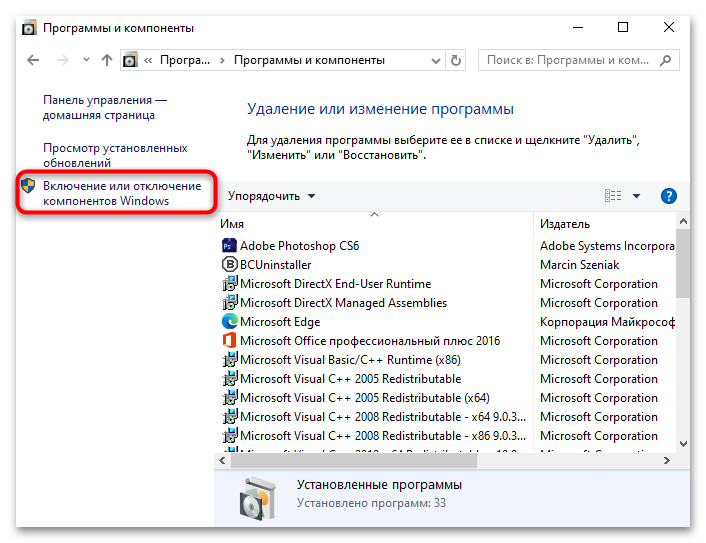Viewport: 706px width, 543px height.
Task: Click the vertical scrollbar down arrow
Action: coord(683,444)
